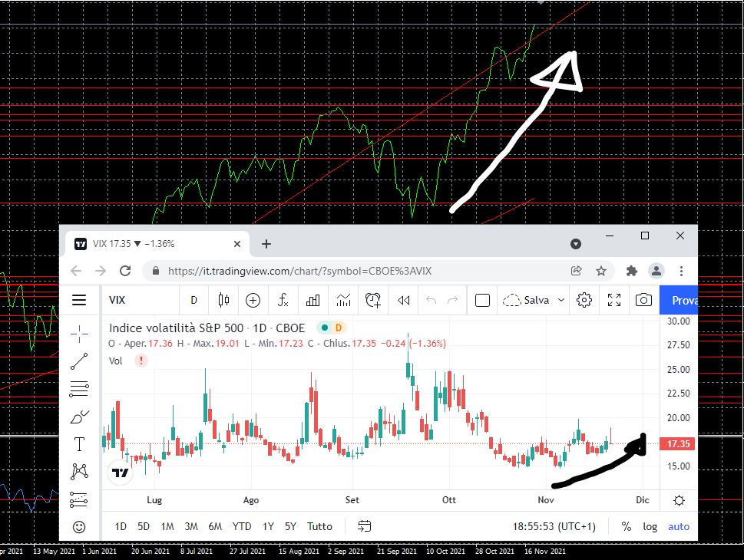Click the TradingView logo on chart
This screenshot has width=744, height=560.
(x=120, y=473)
